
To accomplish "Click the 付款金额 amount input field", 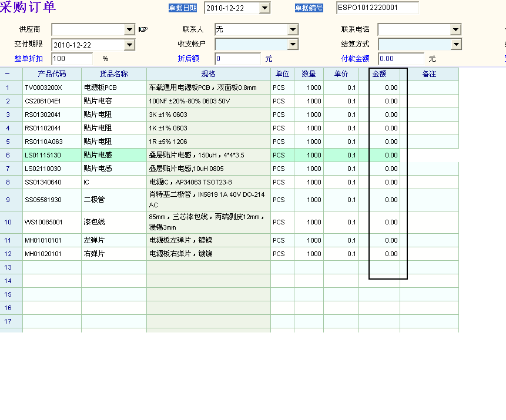I will pyautogui.click(x=400, y=59).
